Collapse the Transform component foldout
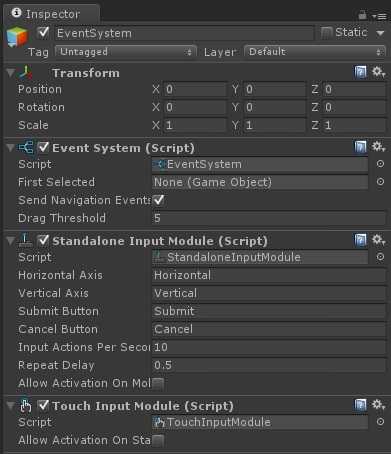 click(x=11, y=73)
